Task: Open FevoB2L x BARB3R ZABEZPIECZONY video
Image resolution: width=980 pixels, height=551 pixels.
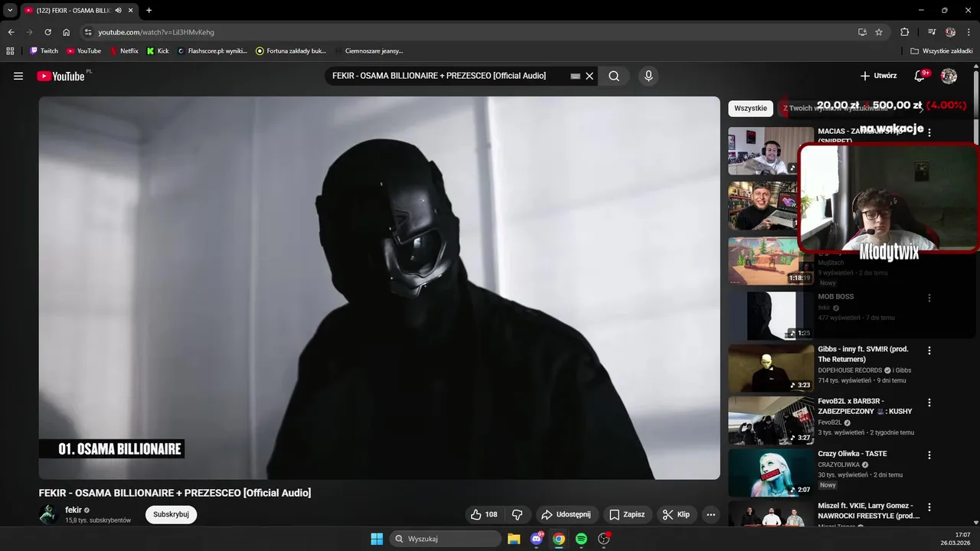Action: tap(864, 406)
